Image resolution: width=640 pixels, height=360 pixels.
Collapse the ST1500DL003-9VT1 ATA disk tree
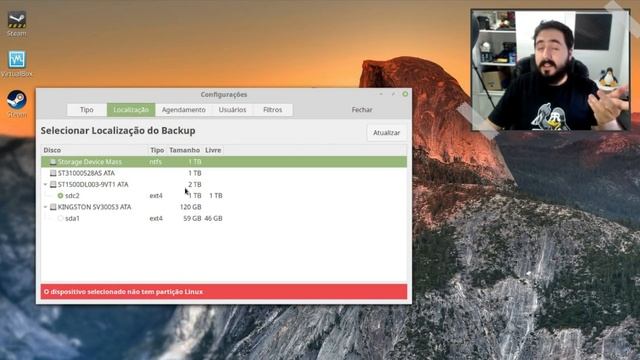click(x=45, y=184)
